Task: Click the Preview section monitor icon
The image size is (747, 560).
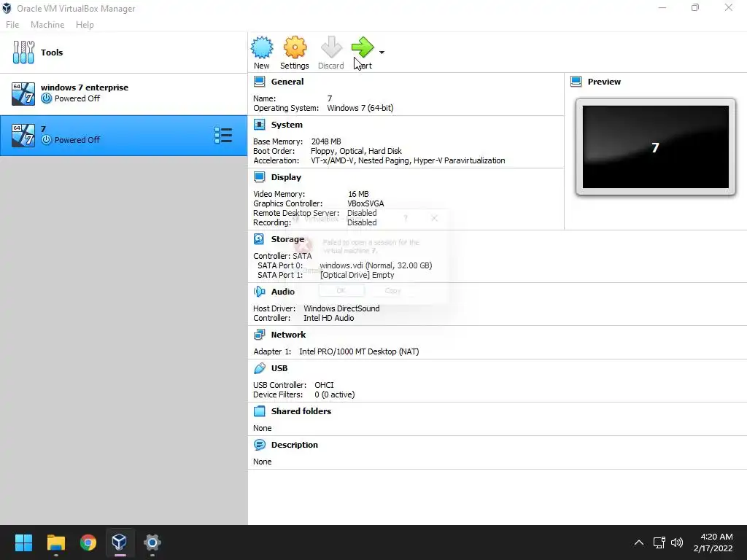Action: pyautogui.click(x=576, y=82)
